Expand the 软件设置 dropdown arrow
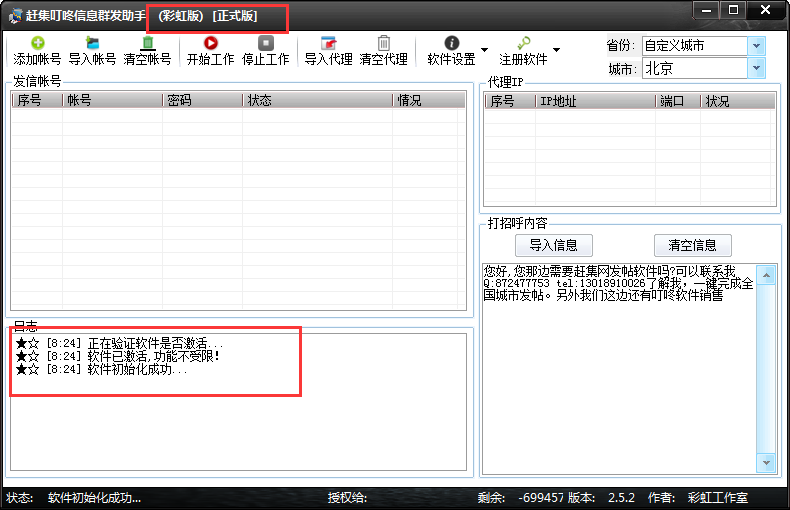This screenshot has height=510, width=790. tap(485, 50)
